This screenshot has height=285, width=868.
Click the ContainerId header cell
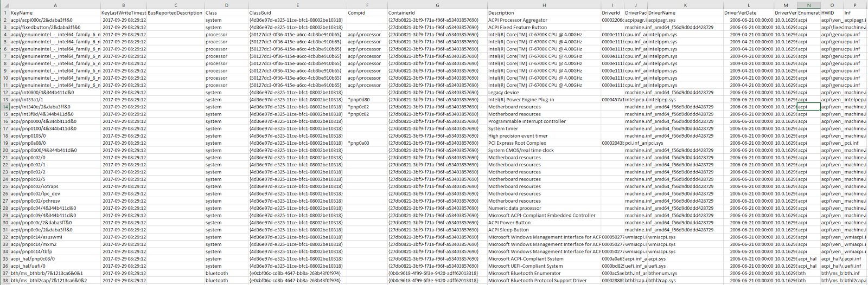point(437,12)
